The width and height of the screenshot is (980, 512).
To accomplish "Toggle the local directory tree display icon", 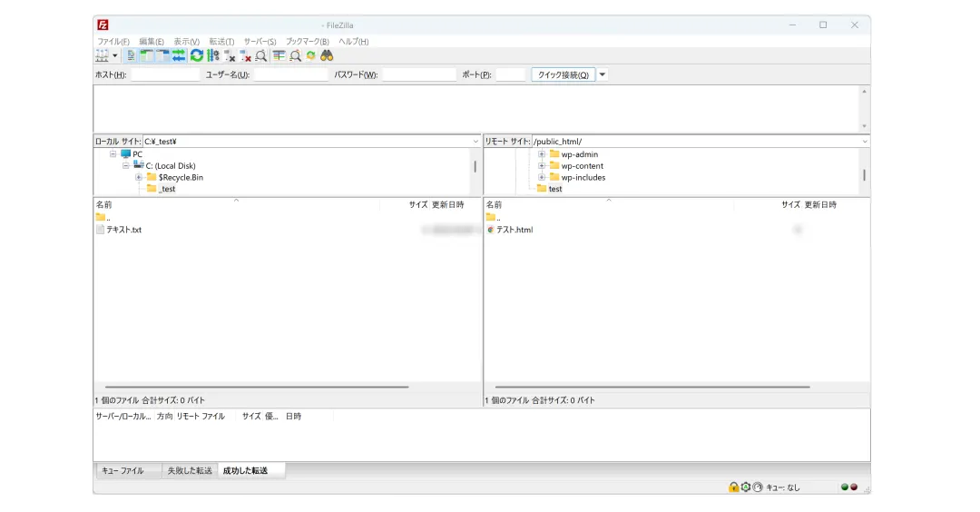I will point(146,55).
